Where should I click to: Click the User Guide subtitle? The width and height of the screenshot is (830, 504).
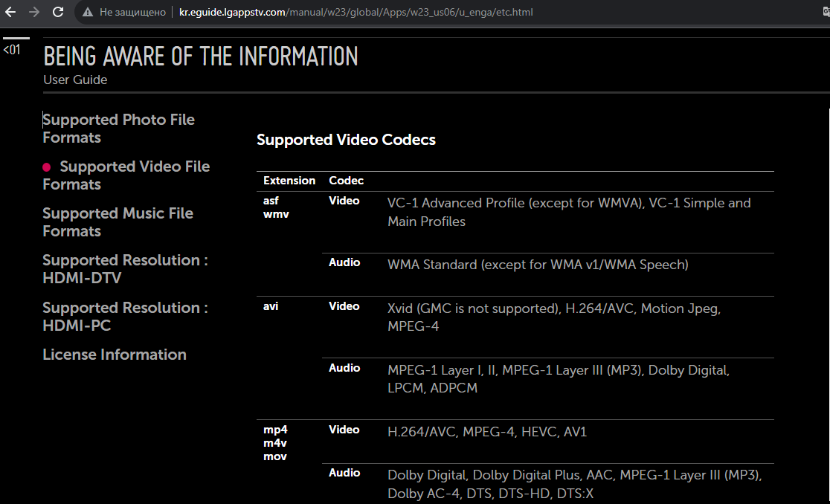[x=75, y=80]
